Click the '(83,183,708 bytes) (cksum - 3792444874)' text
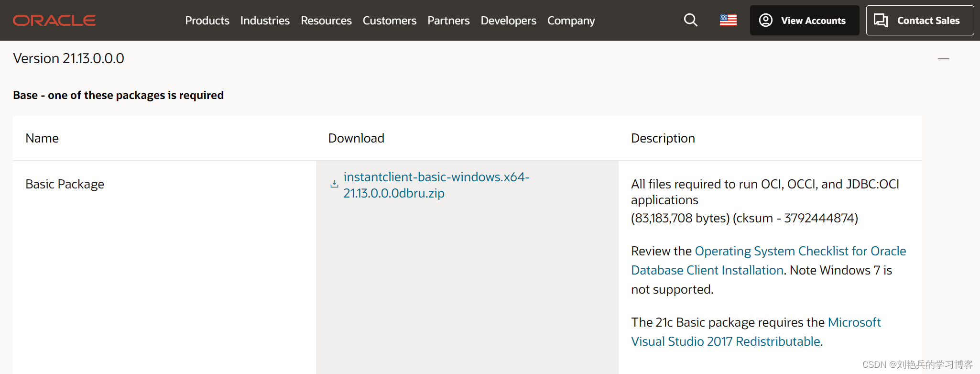Image resolution: width=980 pixels, height=374 pixels. (744, 218)
